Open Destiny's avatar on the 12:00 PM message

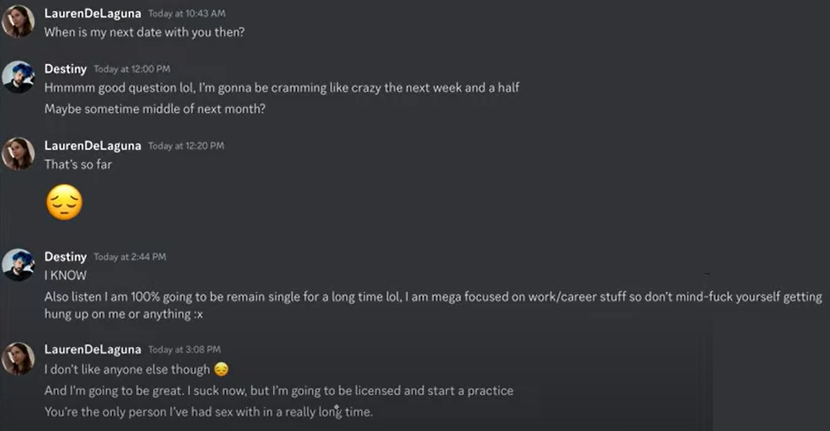click(19, 76)
